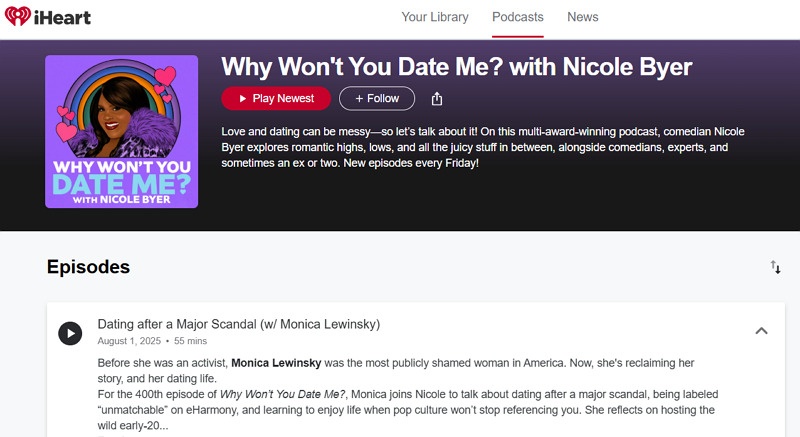Screen dimensions: 800x437
Task: Toggle episode sort order icon
Action: point(776,267)
